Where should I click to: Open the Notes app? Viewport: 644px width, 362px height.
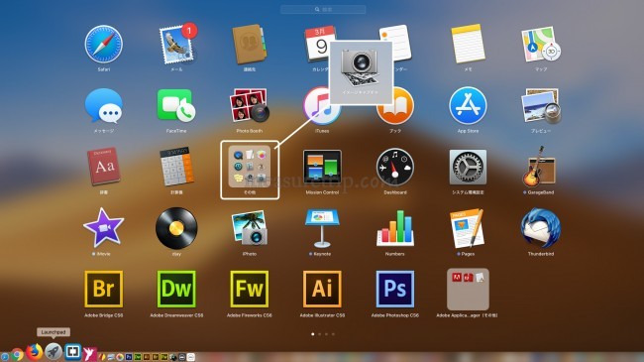(468, 44)
